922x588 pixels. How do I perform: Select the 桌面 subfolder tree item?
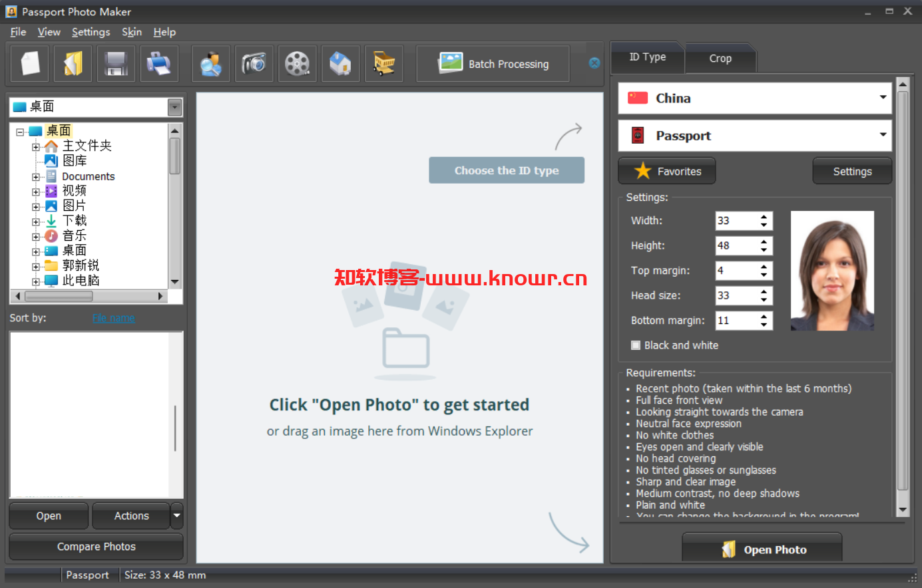tap(75, 251)
